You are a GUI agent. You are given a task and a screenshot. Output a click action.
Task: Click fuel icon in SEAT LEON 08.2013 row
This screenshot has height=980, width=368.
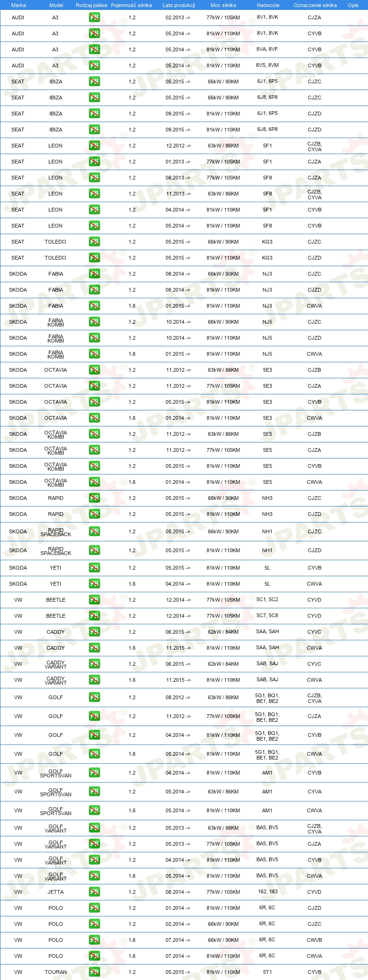[94, 178]
